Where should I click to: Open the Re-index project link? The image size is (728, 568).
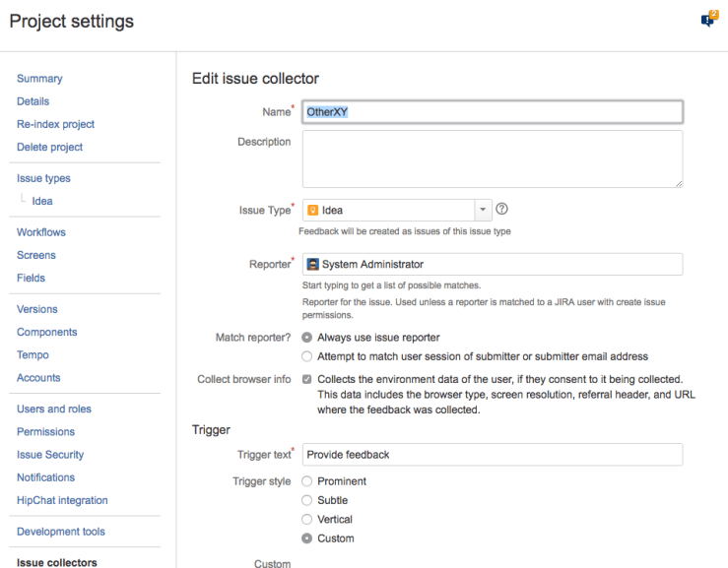(x=56, y=124)
